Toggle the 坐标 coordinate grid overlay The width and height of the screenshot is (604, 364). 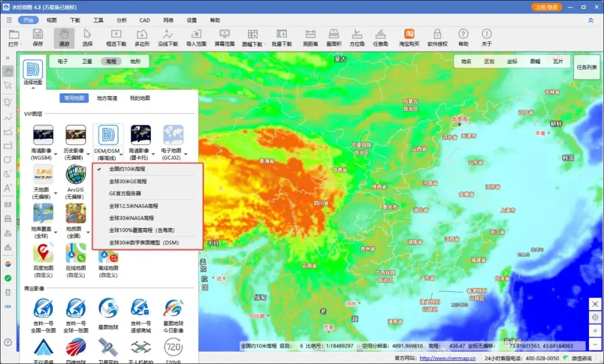[512, 62]
